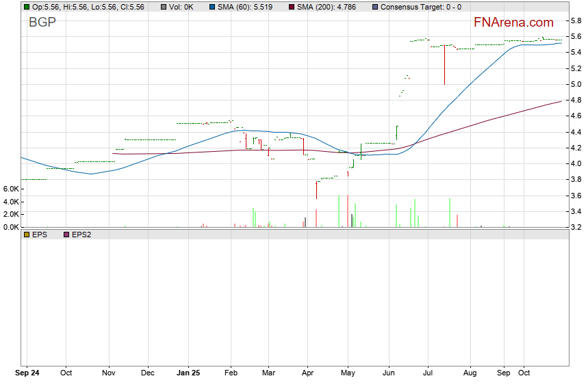Click the BGP ticker symbol label
The width and height of the screenshot is (588, 387).
point(42,22)
